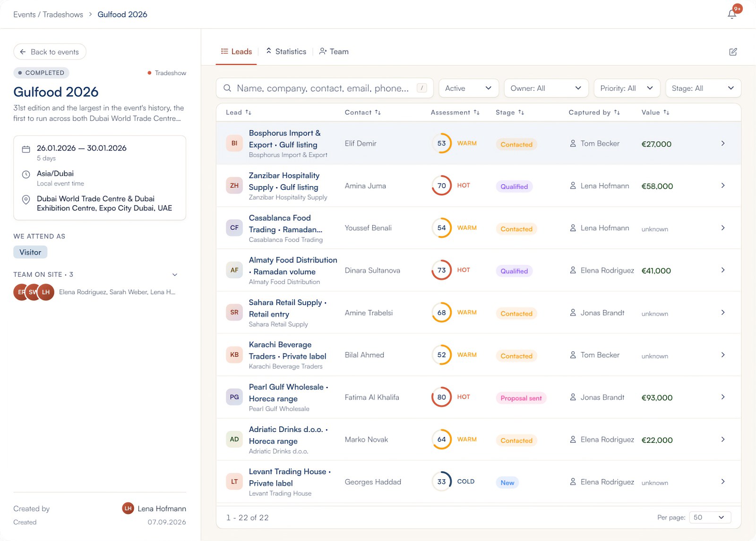756x541 pixels.
Task: Open the Levant Trading House row chevron
Action: point(723,482)
